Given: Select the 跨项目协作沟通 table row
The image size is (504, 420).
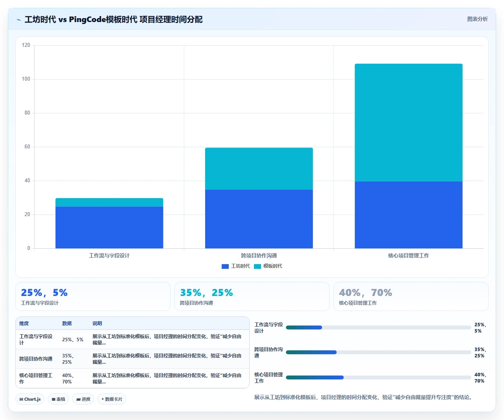Looking at the screenshot, I should [132, 359].
